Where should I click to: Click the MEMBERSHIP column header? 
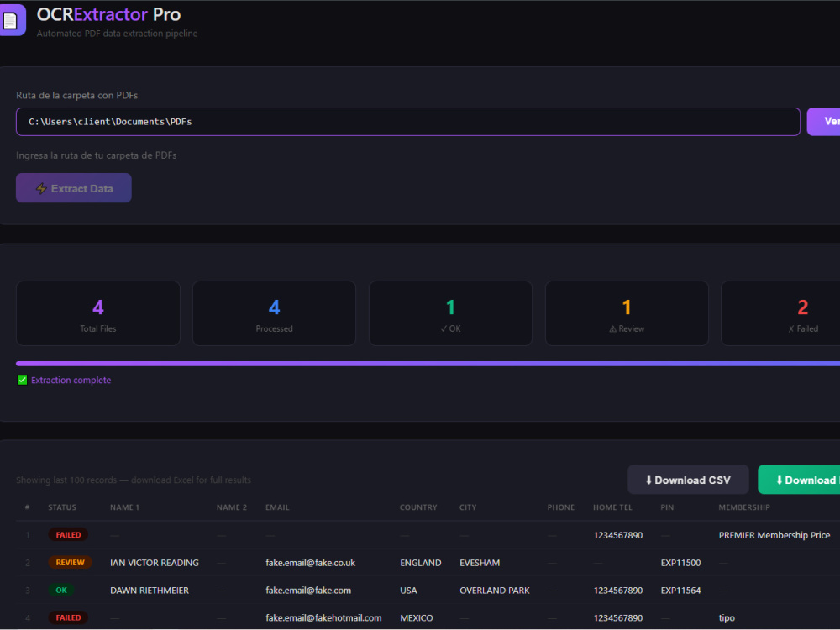coord(744,507)
